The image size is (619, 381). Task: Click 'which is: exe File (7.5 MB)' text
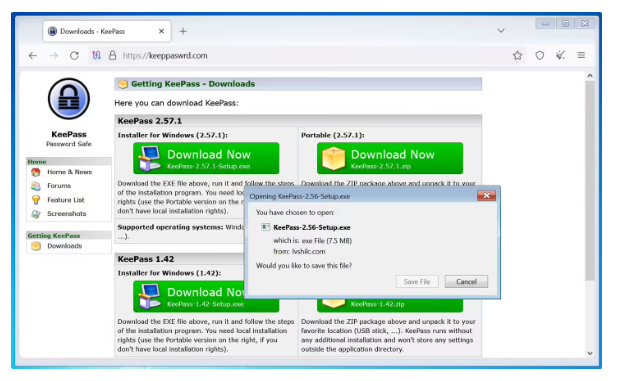[x=312, y=241]
